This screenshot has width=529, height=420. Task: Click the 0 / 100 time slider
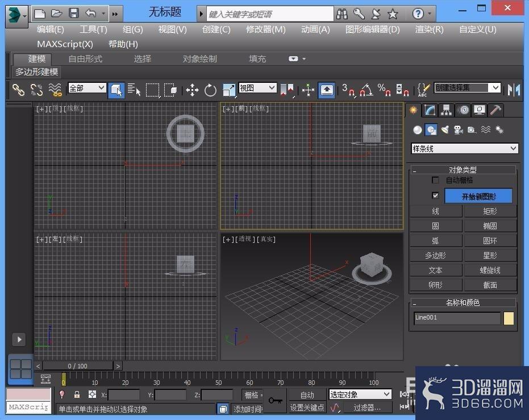pyautogui.click(x=78, y=366)
